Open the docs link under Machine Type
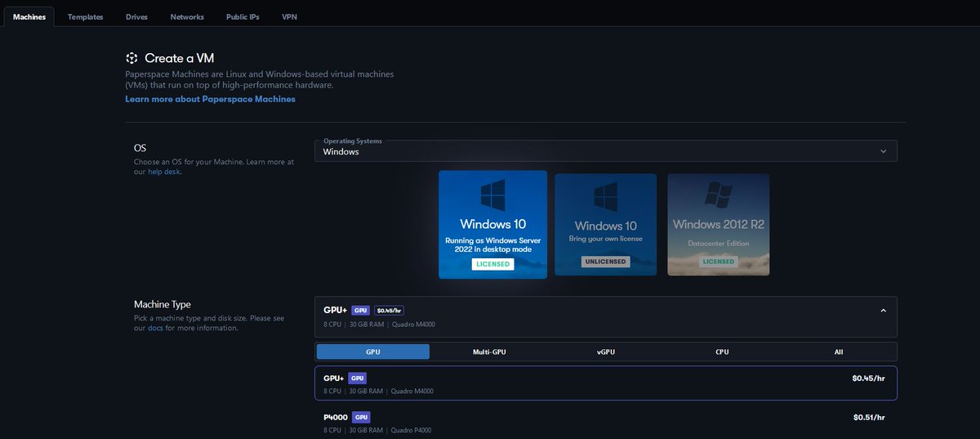The image size is (980, 439). pos(155,328)
